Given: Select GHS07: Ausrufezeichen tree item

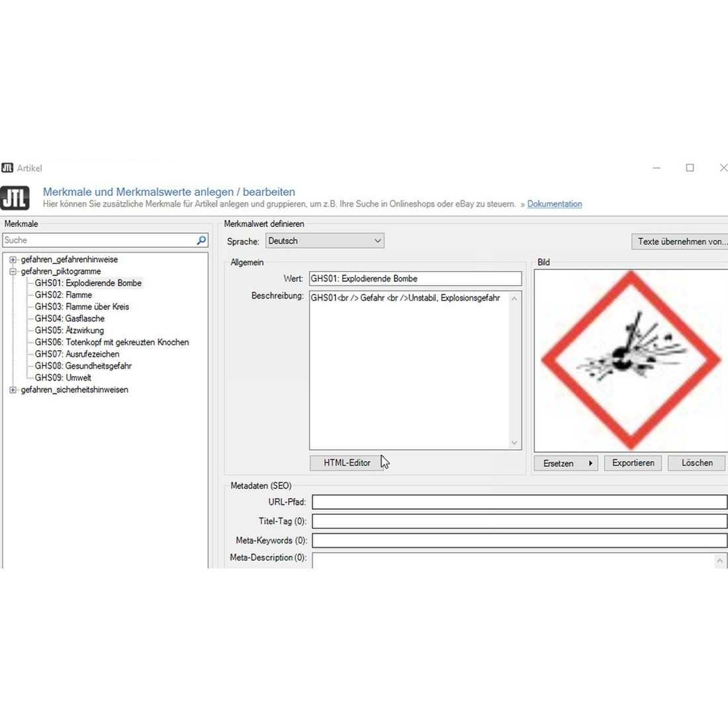Looking at the screenshot, I should click(x=77, y=354).
